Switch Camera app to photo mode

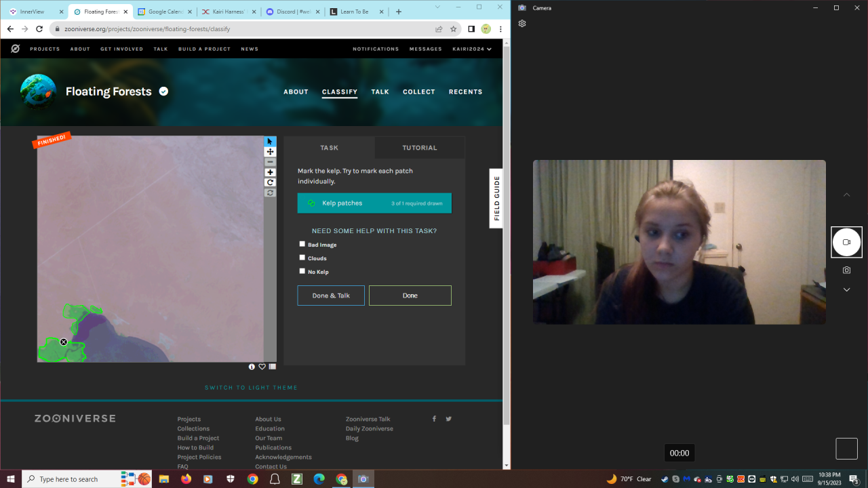[846, 270]
